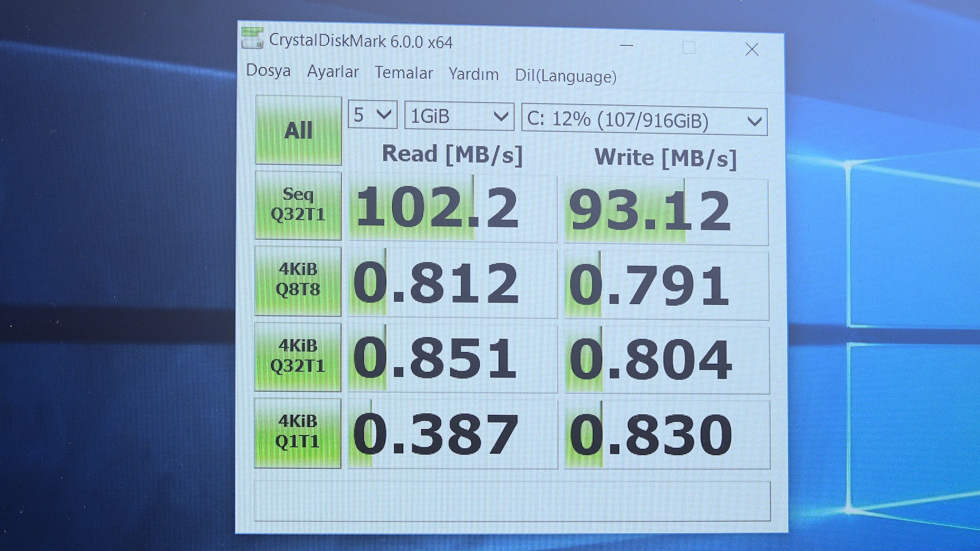
Task: Select the Seq write value 93.12
Action: (666, 211)
